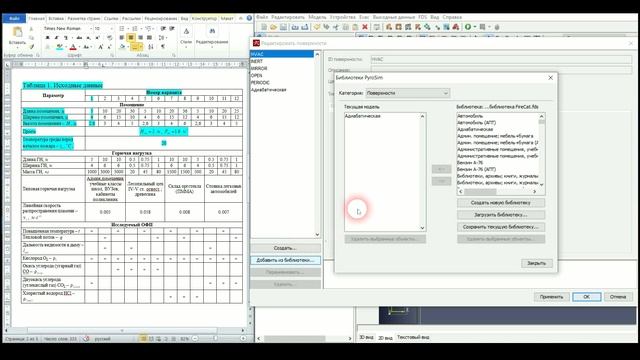The width and height of the screenshot is (640, 360).
Task: Open the Категория: Поверхности dropdown
Action: [x=408, y=93]
